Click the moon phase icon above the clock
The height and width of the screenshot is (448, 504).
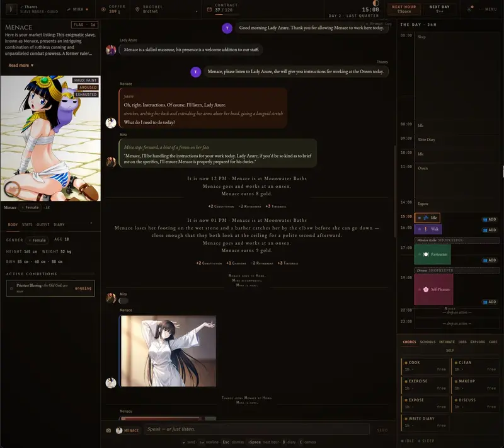(375, 3)
